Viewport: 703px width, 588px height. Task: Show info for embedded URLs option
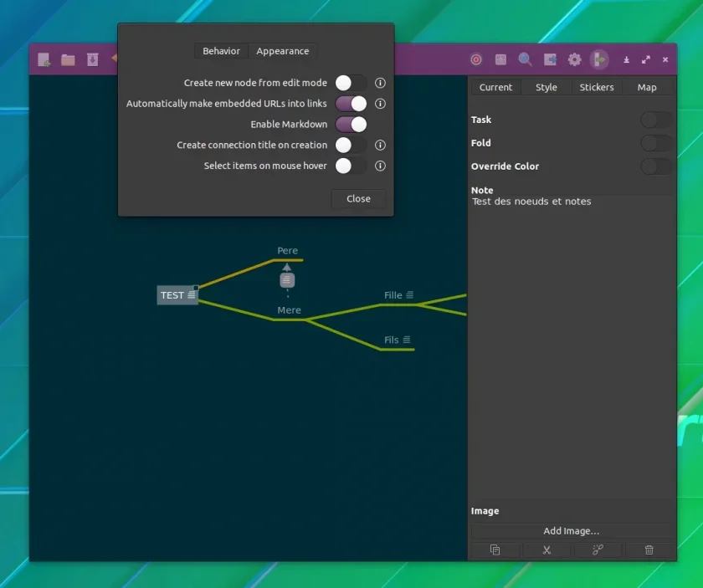pos(380,104)
